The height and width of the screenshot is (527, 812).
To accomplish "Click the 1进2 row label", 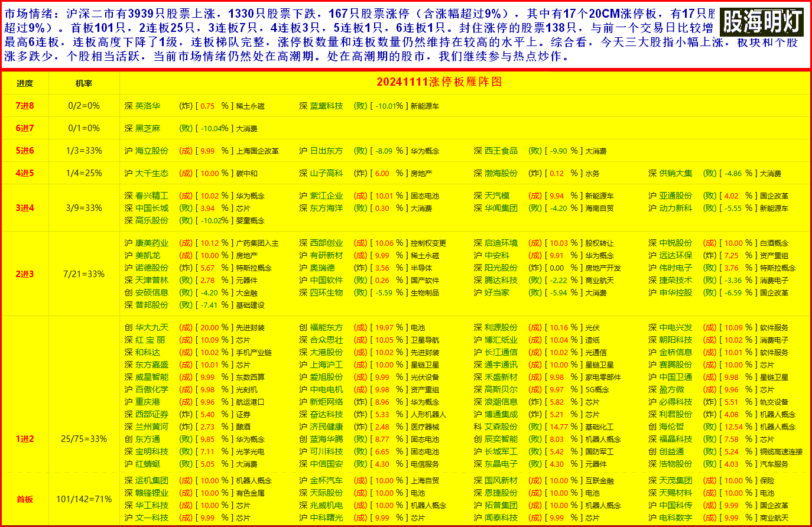I will click(x=25, y=439).
